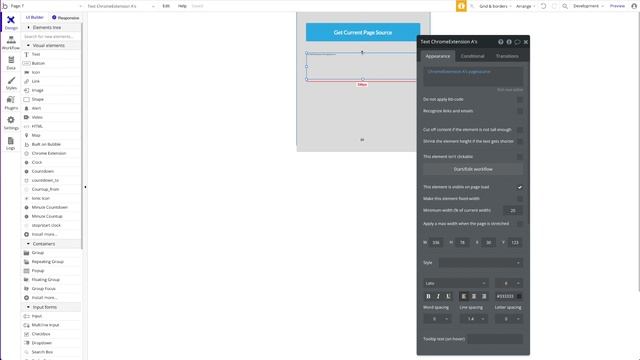Open the Workflow section

click(11, 42)
